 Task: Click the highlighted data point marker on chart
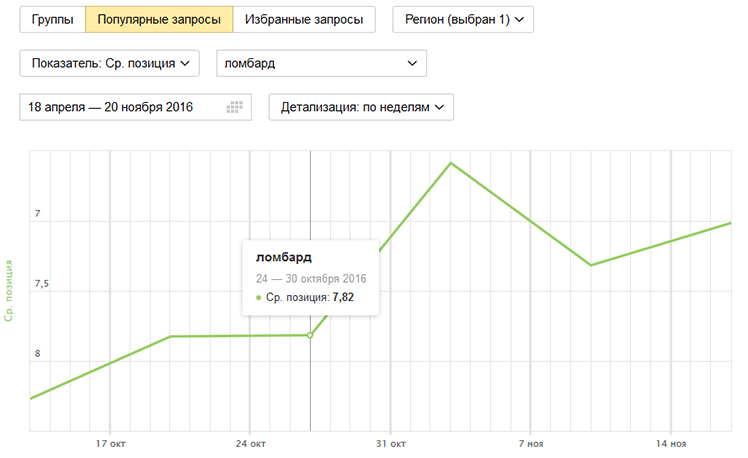[310, 335]
